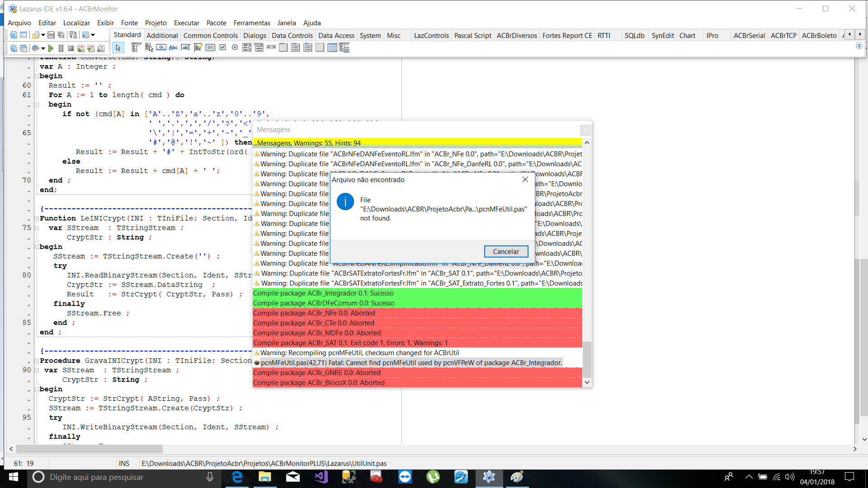Open the Localizar menu

[76, 23]
